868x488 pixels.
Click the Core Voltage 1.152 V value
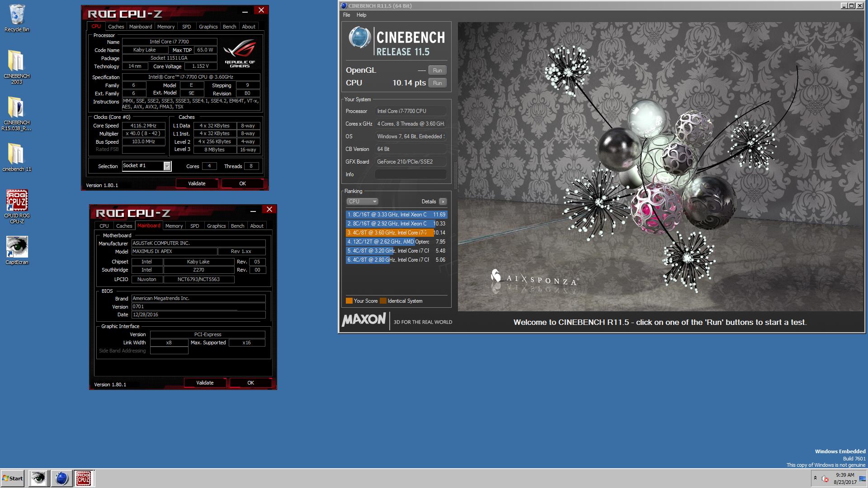click(200, 66)
